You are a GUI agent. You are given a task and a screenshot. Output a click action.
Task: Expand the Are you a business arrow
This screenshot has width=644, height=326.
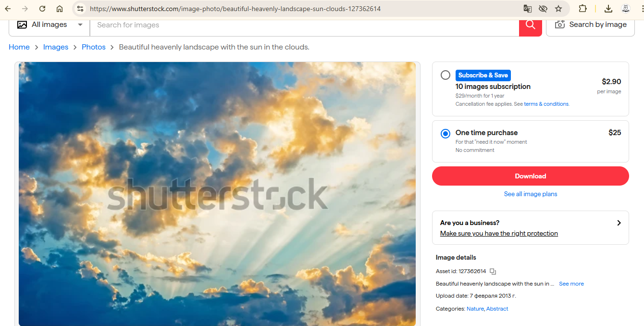click(x=619, y=223)
